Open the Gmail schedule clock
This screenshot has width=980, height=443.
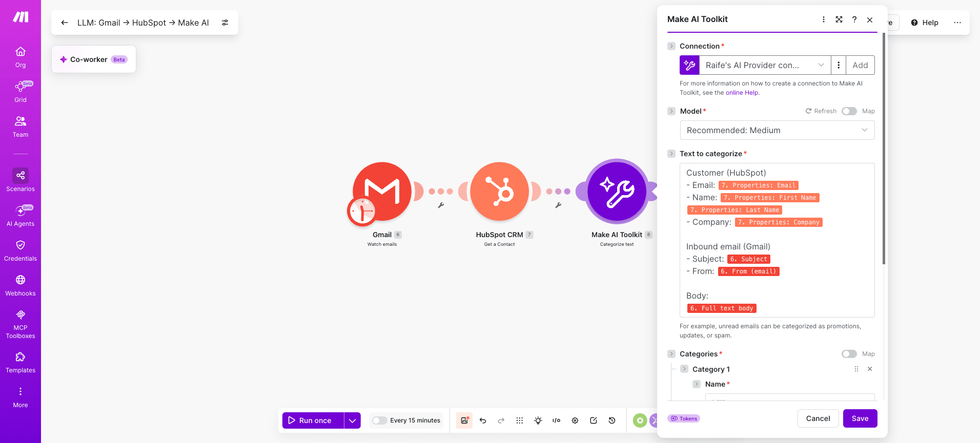pos(362,211)
